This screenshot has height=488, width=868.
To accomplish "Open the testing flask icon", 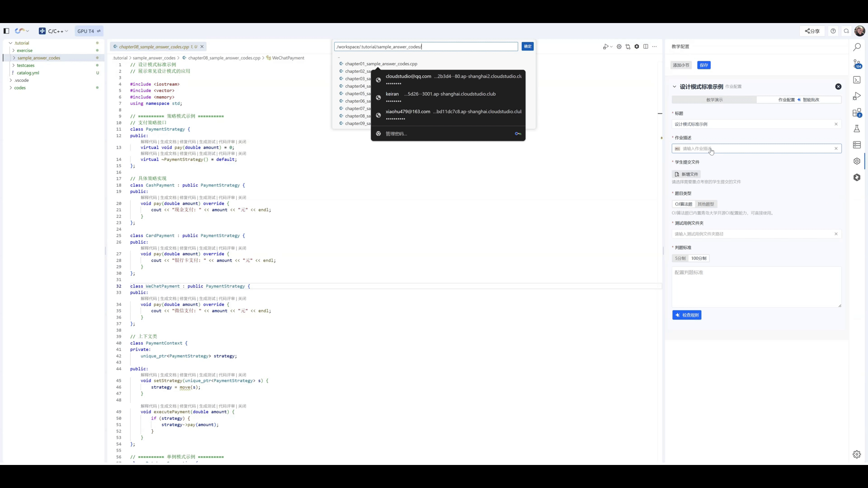I will [x=857, y=129].
